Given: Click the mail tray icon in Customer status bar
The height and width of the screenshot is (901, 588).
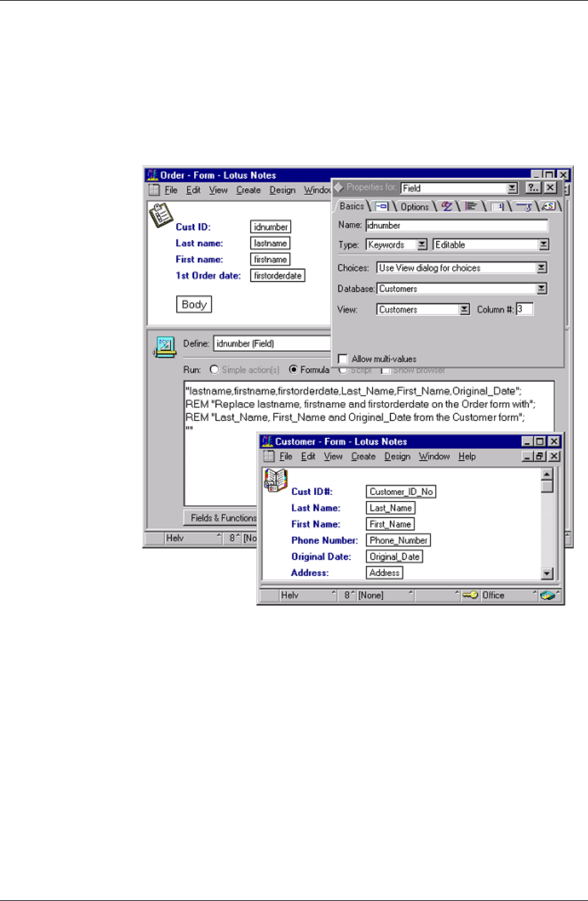Looking at the screenshot, I should [547, 595].
